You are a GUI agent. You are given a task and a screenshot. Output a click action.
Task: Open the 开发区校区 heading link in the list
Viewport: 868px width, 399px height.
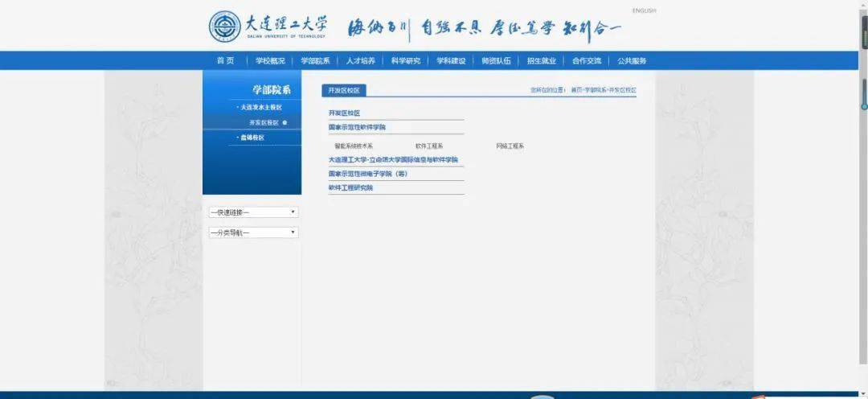point(344,113)
